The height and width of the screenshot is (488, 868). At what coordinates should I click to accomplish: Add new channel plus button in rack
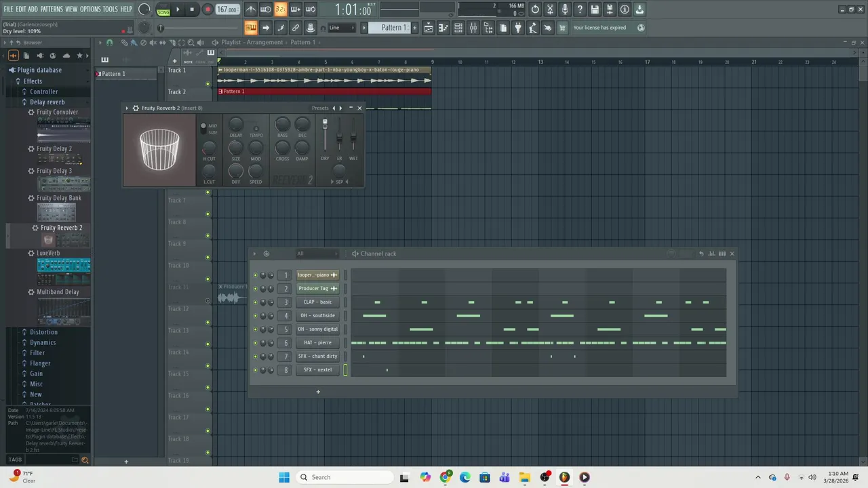click(318, 392)
